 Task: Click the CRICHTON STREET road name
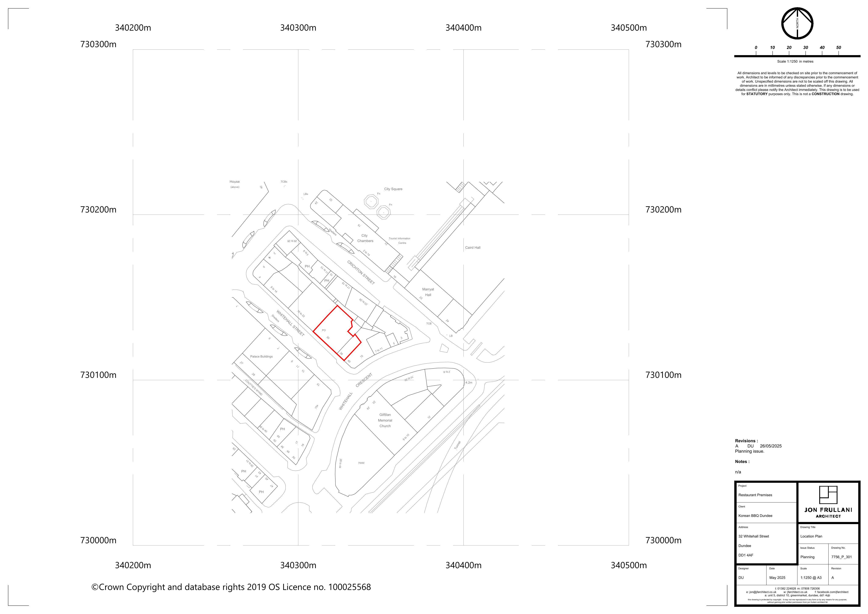coord(361,273)
